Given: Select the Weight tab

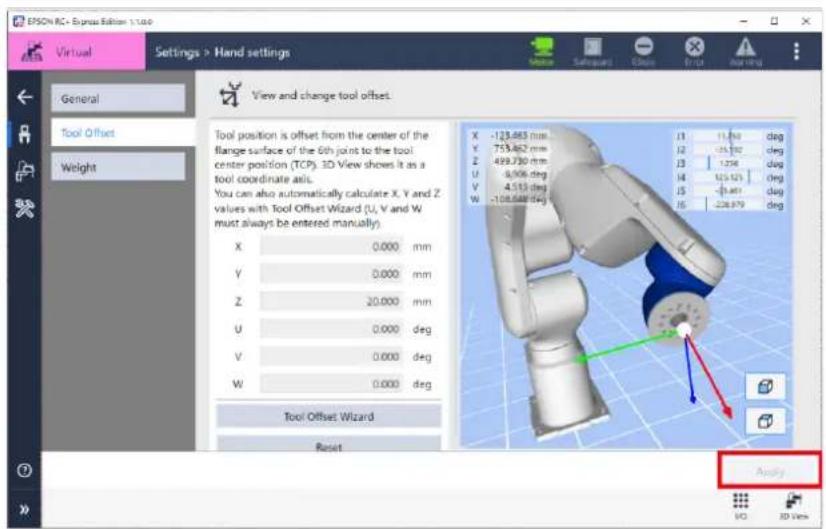Looking at the screenshot, I should 118,167.
